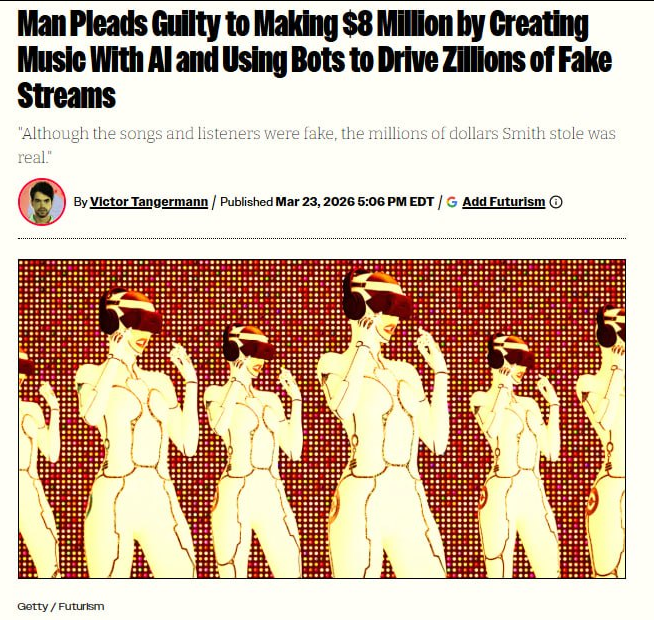
Task: Click the Published label text
Action: click(246, 202)
